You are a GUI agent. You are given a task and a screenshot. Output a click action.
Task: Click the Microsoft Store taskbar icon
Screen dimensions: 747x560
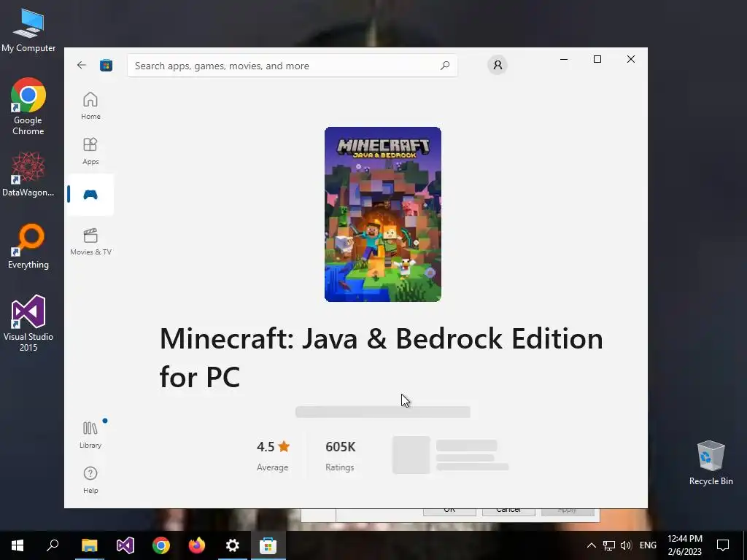pos(268,545)
